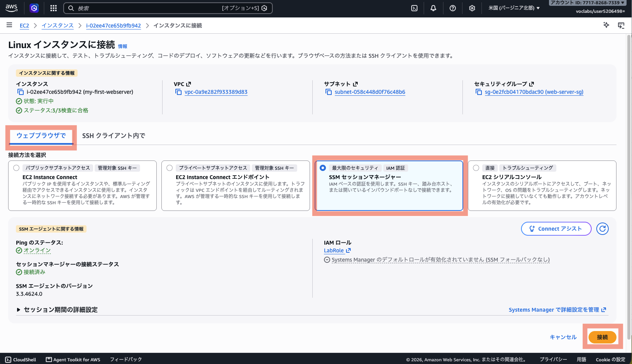Open the Amazon Q sparkle icon
Viewport: 632px width, 364px height.
[606, 25]
